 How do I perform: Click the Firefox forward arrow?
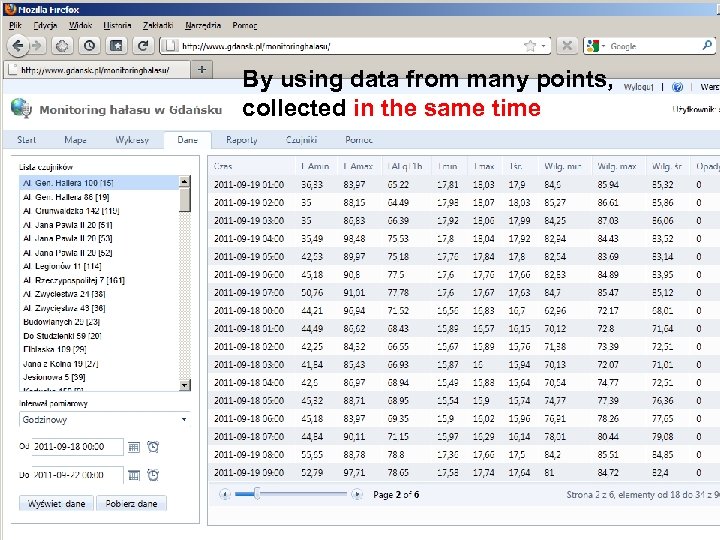click(x=37, y=45)
